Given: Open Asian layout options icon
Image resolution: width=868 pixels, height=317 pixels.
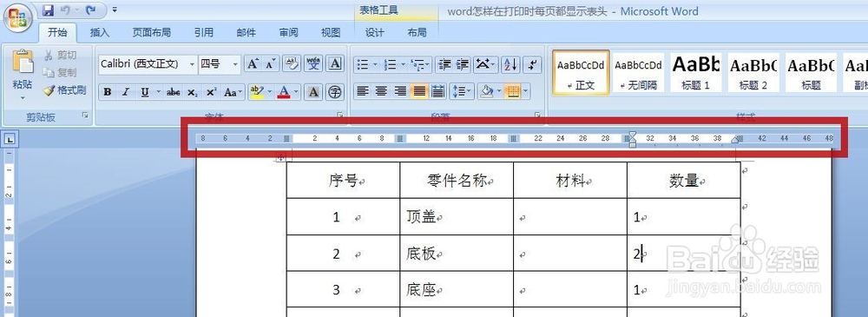Looking at the screenshot, I should click(485, 65).
